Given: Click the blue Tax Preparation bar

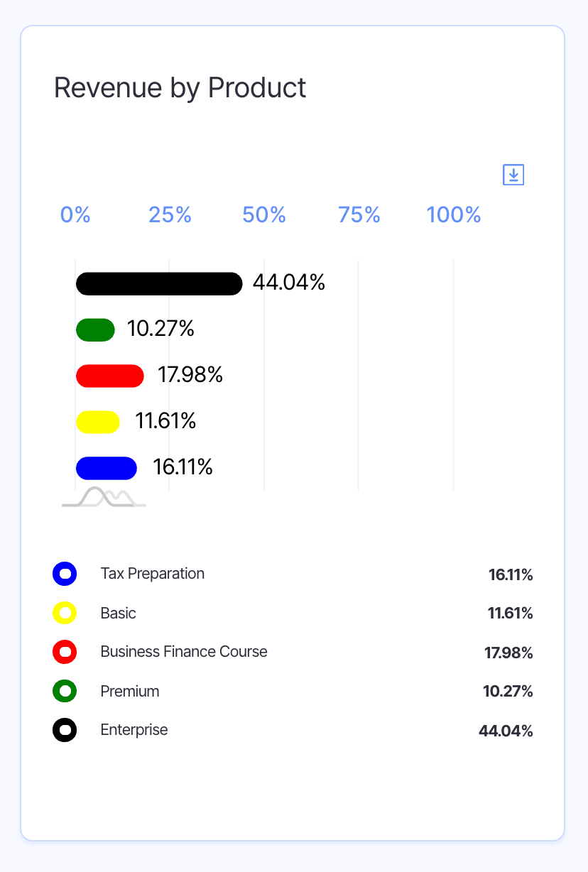Looking at the screenshot, I should [x=106, y=468].
